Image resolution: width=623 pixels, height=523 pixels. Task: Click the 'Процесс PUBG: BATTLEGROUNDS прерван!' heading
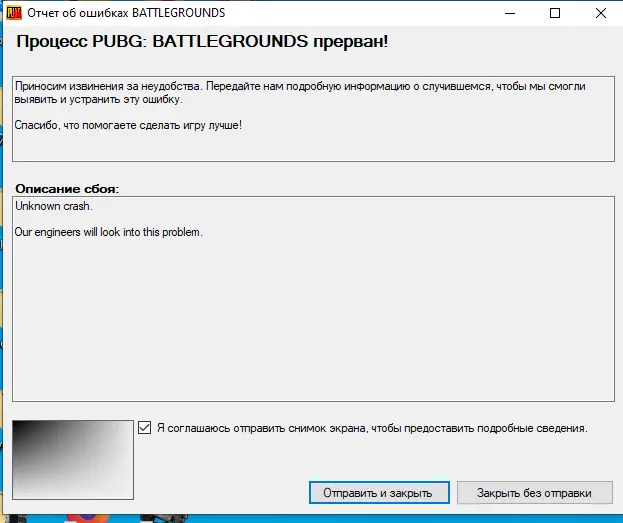[202, 41]
